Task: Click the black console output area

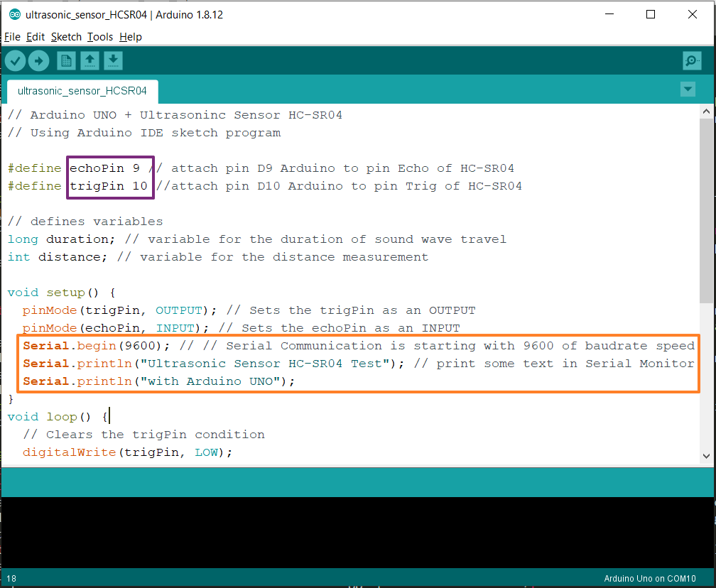Action: [x=356, y=533]
